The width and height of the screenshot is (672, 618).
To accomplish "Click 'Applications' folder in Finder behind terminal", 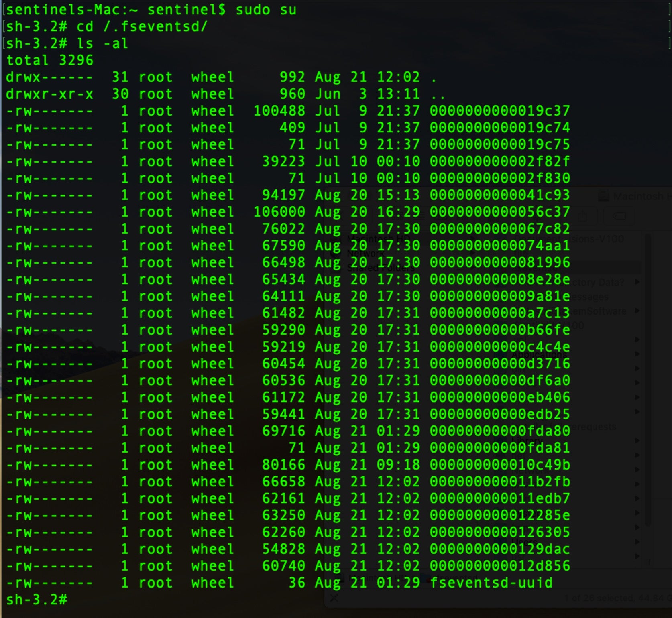I will point(539,355).
